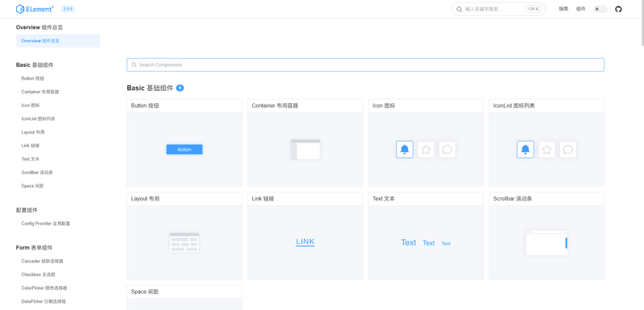Open the 2.0.5 version badge
644x310 pixels.
(x=68, y=9)
